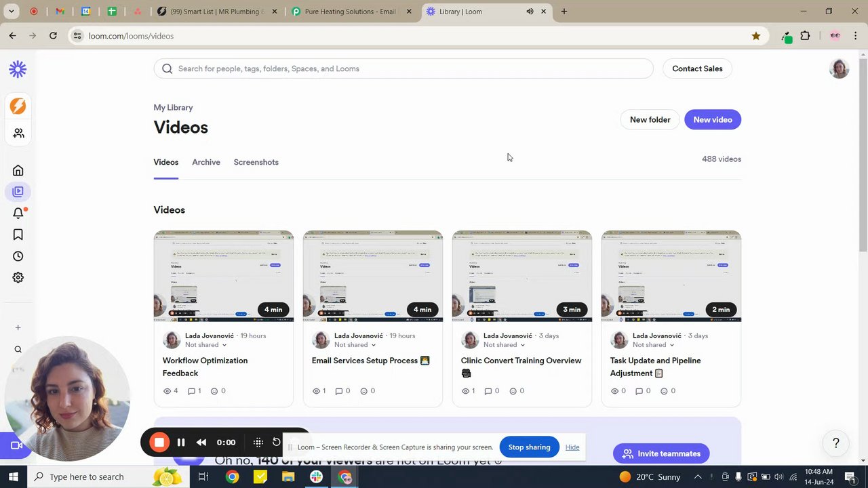The height and width of the screenshot is (488, 868).
Task: Select the Library icon in the sidebar
Action: (18, 192)
